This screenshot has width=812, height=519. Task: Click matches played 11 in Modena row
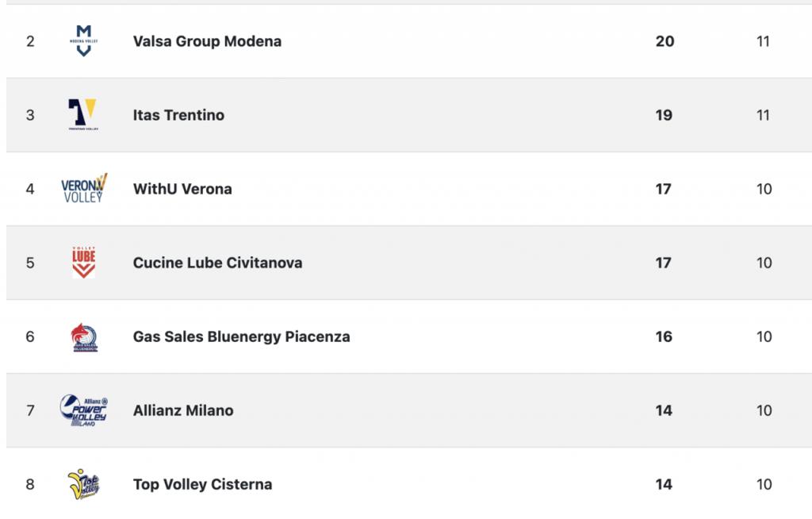pyautogui.click(x=763, y=41)
